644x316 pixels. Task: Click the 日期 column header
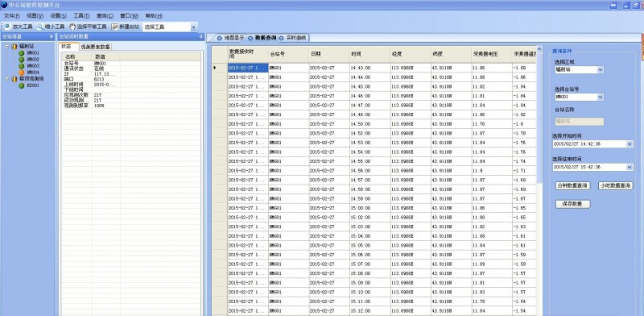(329, 54)
